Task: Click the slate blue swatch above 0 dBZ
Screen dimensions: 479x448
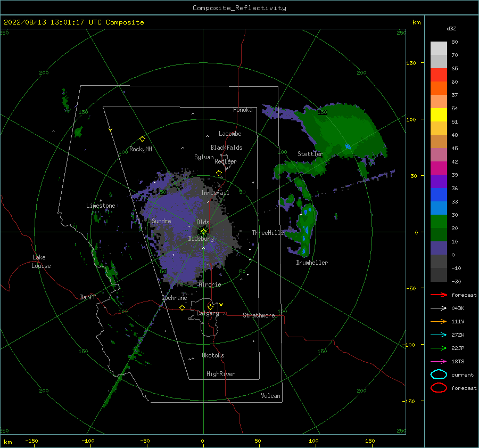Action: [x=439, y=248]
